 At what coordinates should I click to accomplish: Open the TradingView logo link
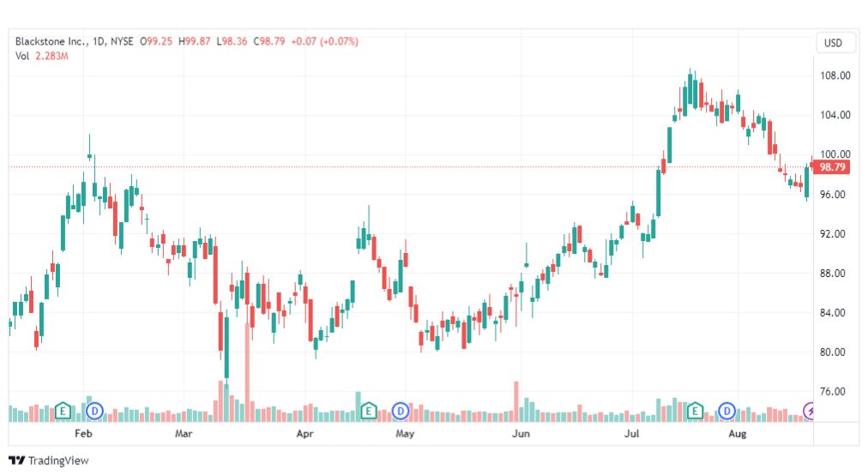tap(49, 461)
